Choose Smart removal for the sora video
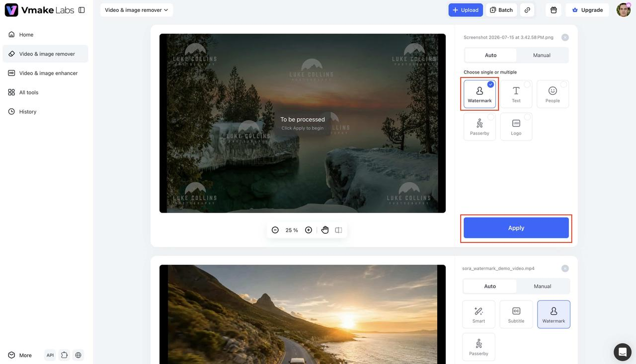Screen dimensions: 636x364 point(478,314)
